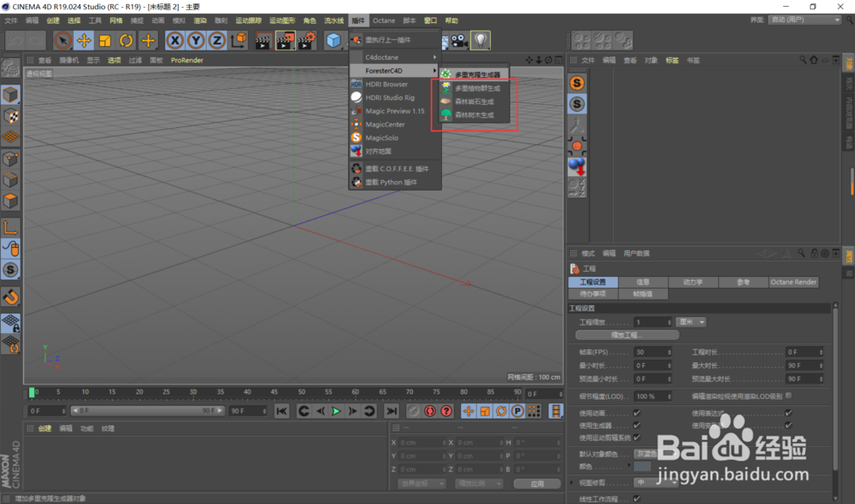Render the active view clapperboard icon
855x504 pixels.
[263, 40]
